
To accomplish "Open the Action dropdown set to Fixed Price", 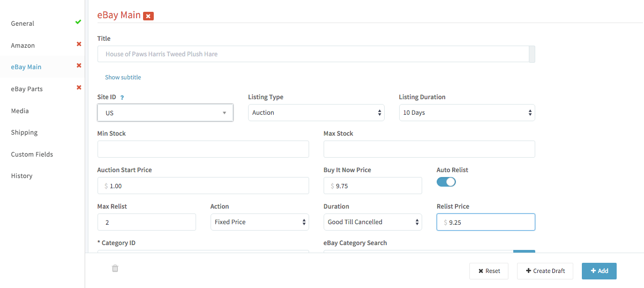I will 260,222.
